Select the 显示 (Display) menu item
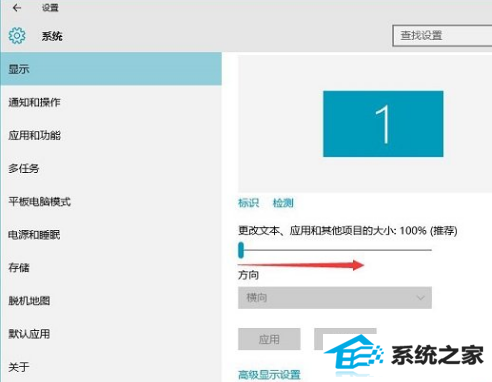Screen dimensions: 492x382 [111, 69]
